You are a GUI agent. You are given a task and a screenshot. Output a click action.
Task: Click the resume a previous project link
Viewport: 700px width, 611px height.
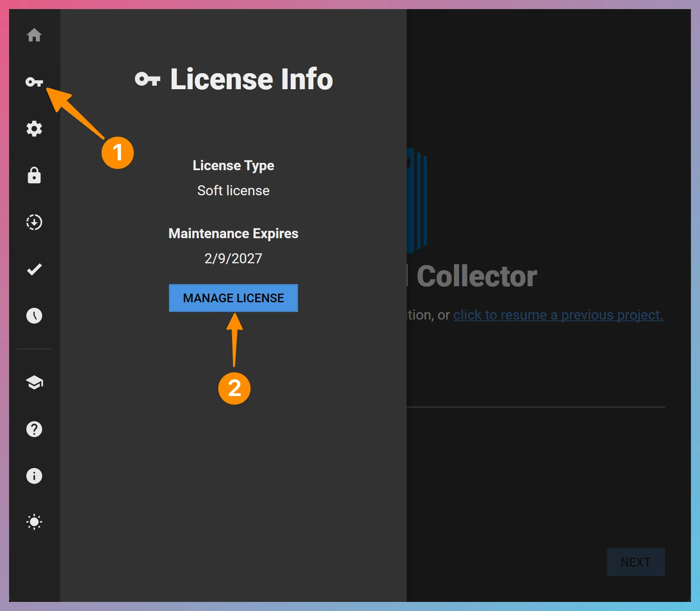[x=557, y=315]
